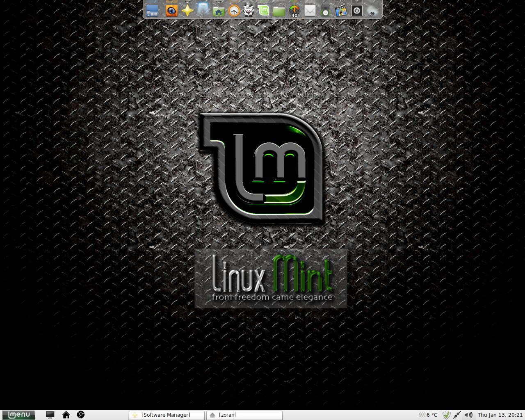Launch the blue eye dock application
525x420 pixels.
tap(172, 10)
